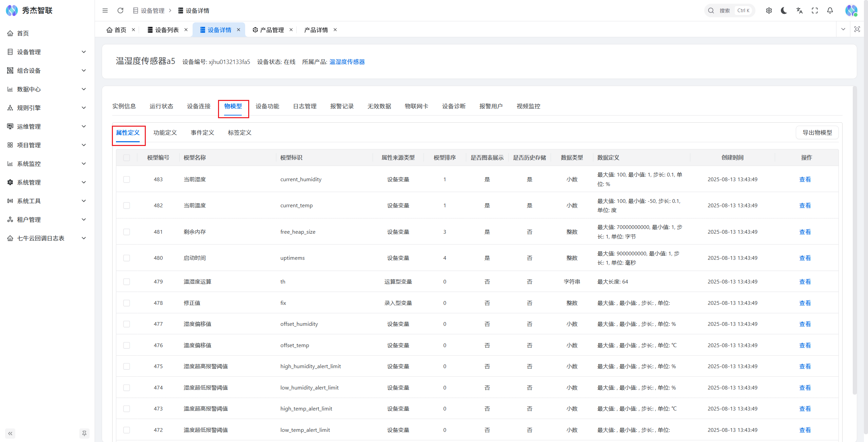This screenshot has height=442, width=868.
Task: Open the language translation icon
Action: 800,10
